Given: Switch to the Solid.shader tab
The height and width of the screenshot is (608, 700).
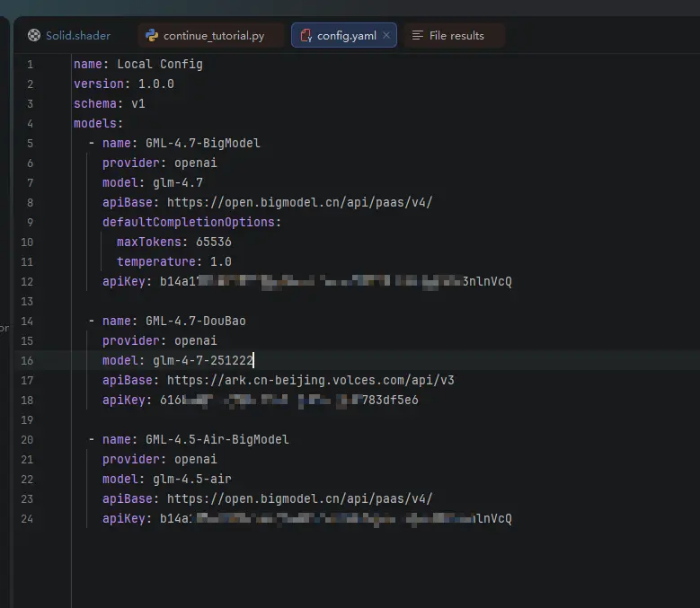Looking at the screenshot, I should coord(69,35).
